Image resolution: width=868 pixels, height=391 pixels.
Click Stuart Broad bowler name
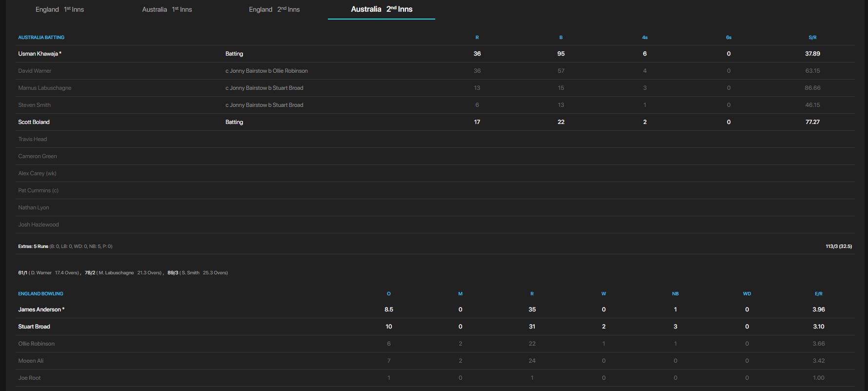34,327
